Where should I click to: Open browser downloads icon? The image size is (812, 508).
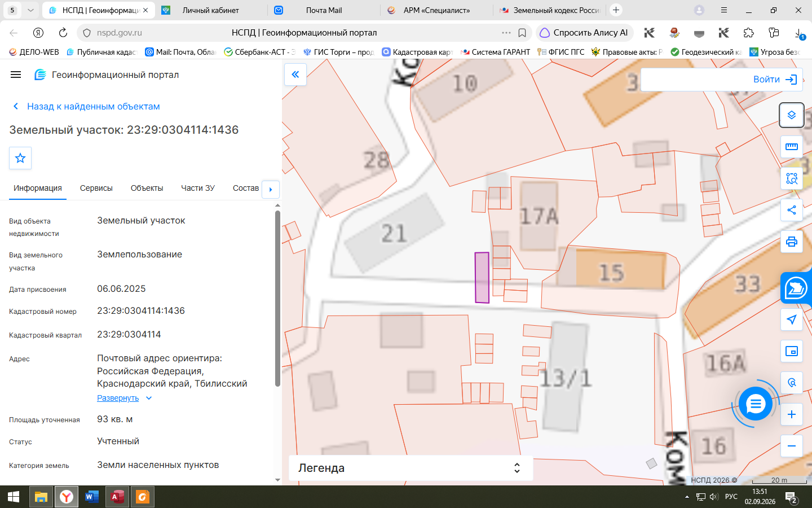(x=800, y=34)
